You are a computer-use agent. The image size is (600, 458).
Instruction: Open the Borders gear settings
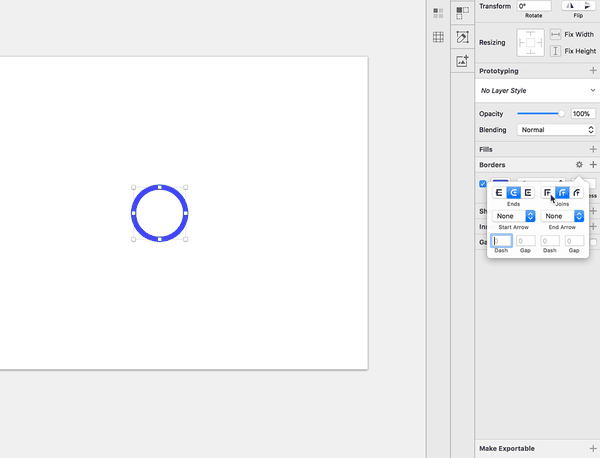click(579, 165)
